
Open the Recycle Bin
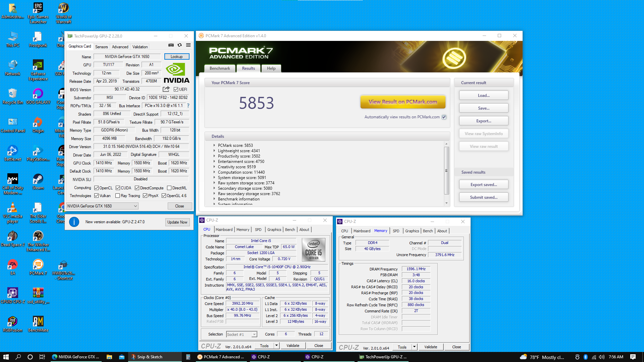(12, 97)
